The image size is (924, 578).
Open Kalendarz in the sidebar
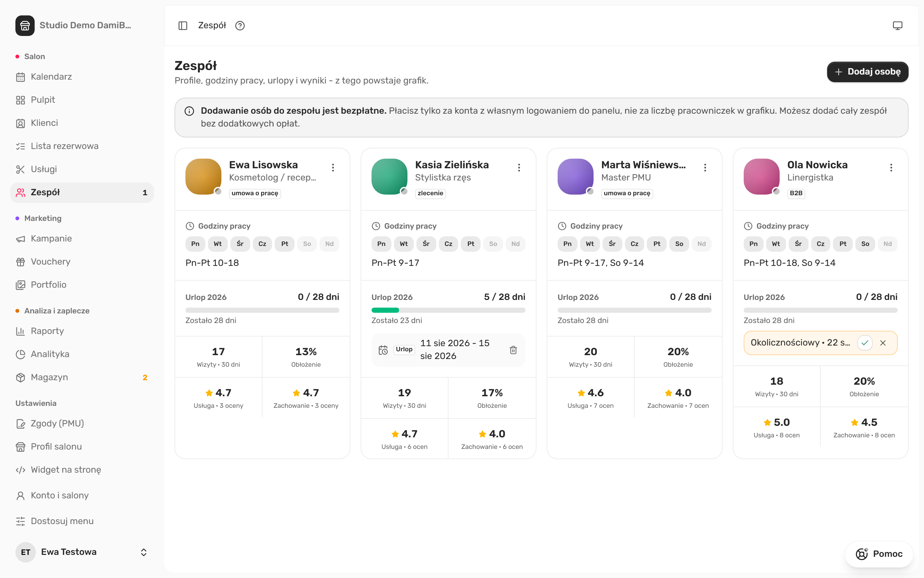click(82, 77)
